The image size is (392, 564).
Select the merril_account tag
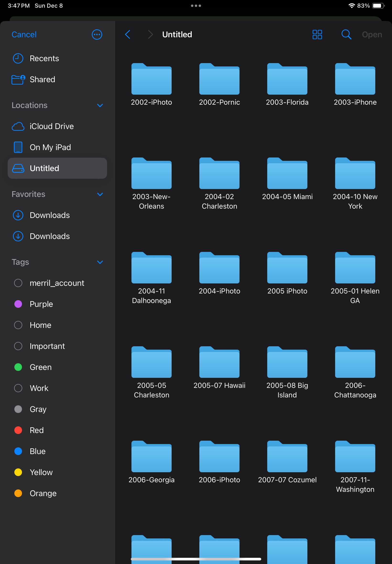pyautogui.click(x=57, y=283)
